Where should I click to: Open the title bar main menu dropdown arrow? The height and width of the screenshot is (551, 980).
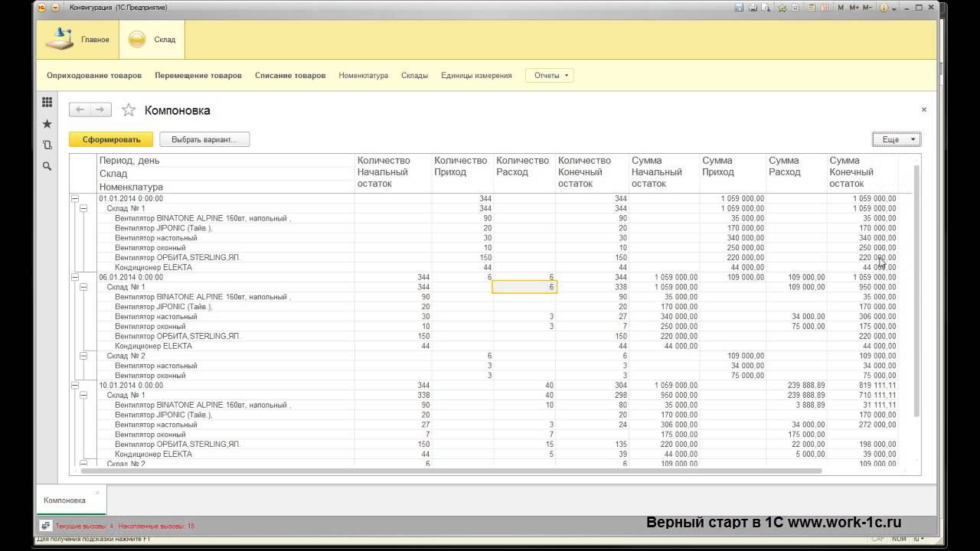[55, 8]
